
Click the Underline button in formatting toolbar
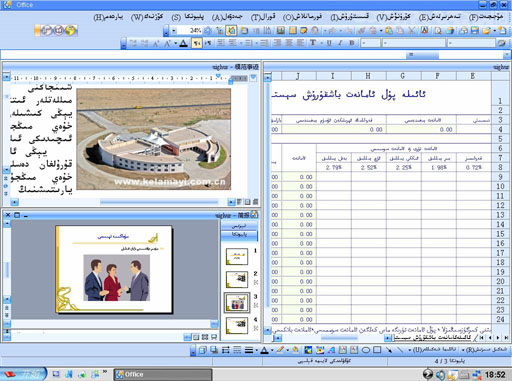pos(329,43)
